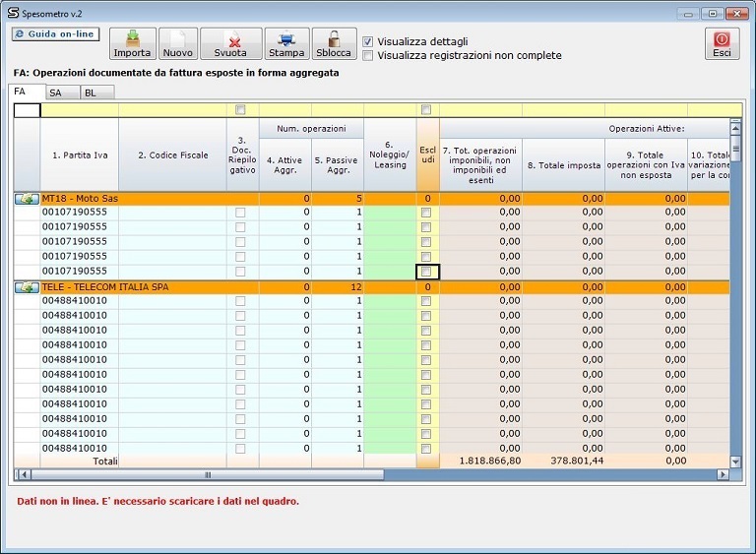
Task: Click the Spesometro app icon in title bar
Action: coord(13,13)
